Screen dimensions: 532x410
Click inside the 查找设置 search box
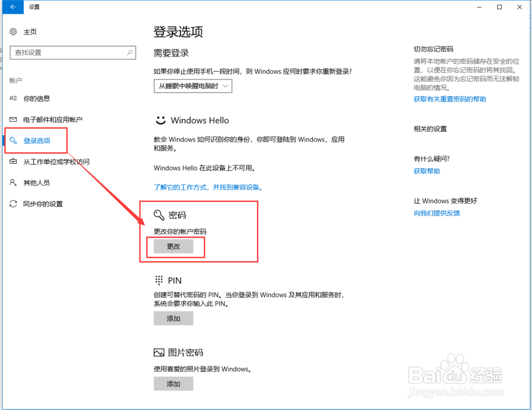pos(73,53)
